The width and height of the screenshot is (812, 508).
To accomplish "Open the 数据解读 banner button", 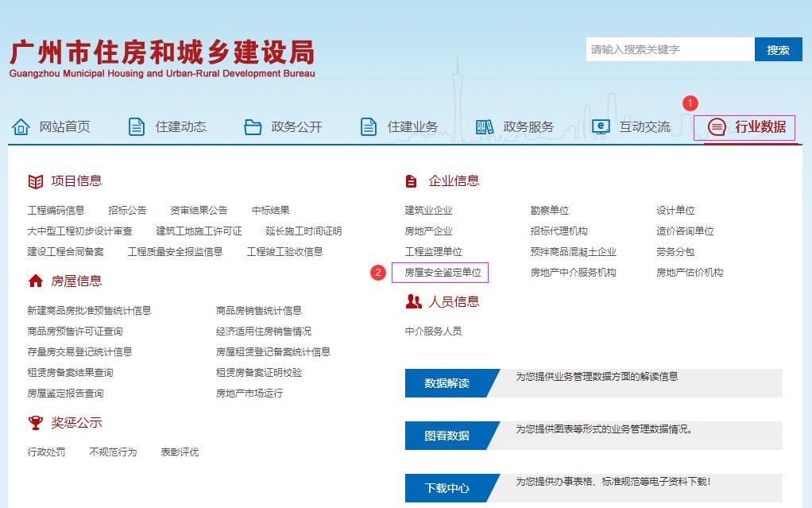I will pos(447,383).
